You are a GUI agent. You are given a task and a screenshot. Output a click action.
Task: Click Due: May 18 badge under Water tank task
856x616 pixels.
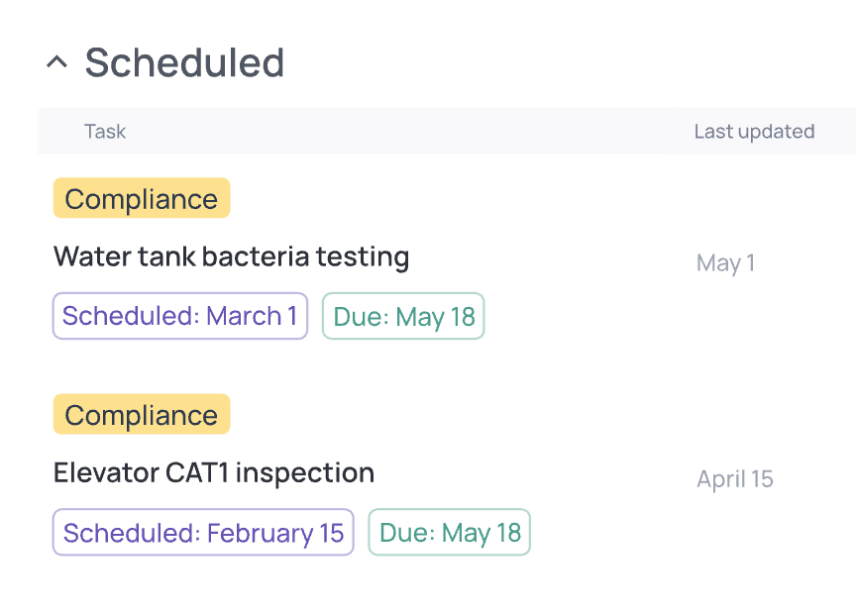click(403, 316)
